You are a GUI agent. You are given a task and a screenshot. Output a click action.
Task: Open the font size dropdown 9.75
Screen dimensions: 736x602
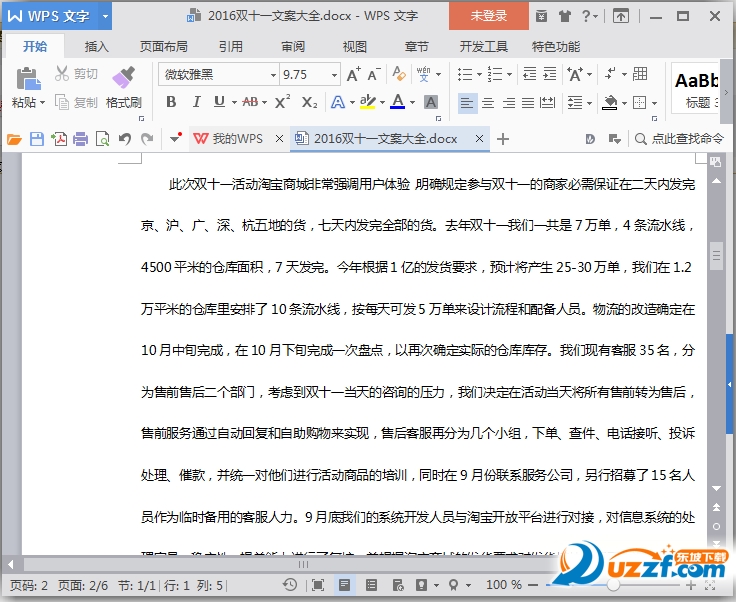(334, 75)
